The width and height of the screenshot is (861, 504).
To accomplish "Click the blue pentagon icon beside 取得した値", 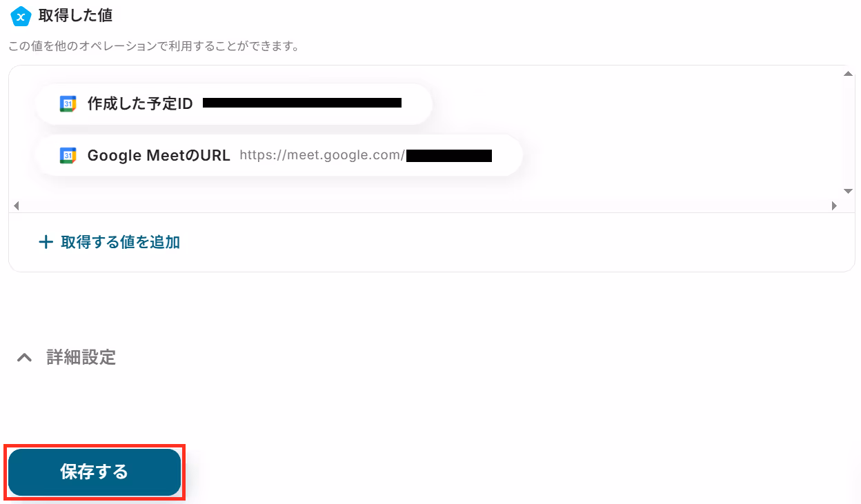I will point(21,15).
